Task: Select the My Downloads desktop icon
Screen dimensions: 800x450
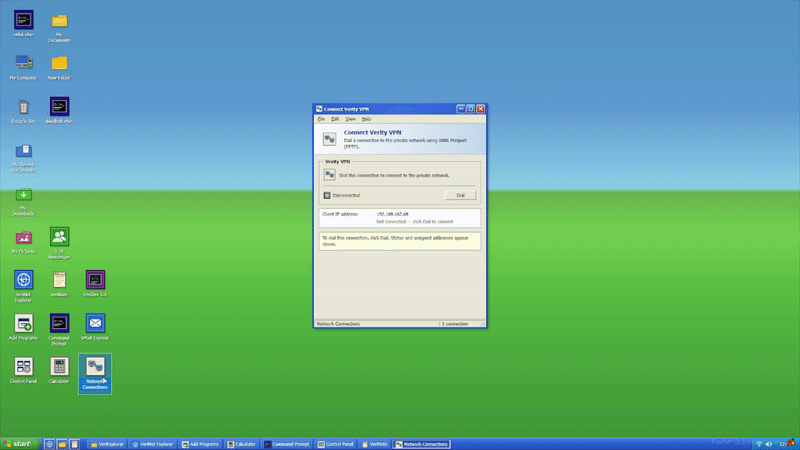Action: click(x=23, y=201)
